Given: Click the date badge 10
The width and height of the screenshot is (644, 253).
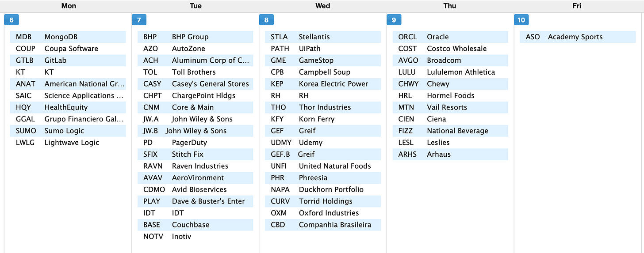Looking at the screenshot, I should click(x=521, y=20).
